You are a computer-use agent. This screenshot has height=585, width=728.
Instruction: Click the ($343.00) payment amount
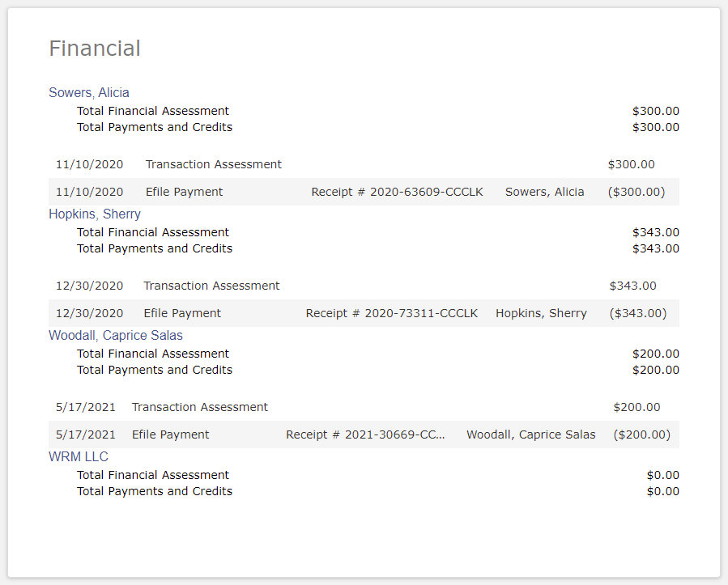pos(638,313)
